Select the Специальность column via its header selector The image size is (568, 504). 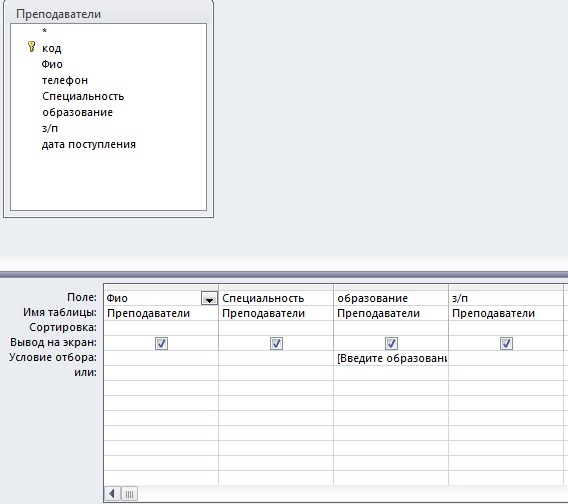tap(276, 287)
